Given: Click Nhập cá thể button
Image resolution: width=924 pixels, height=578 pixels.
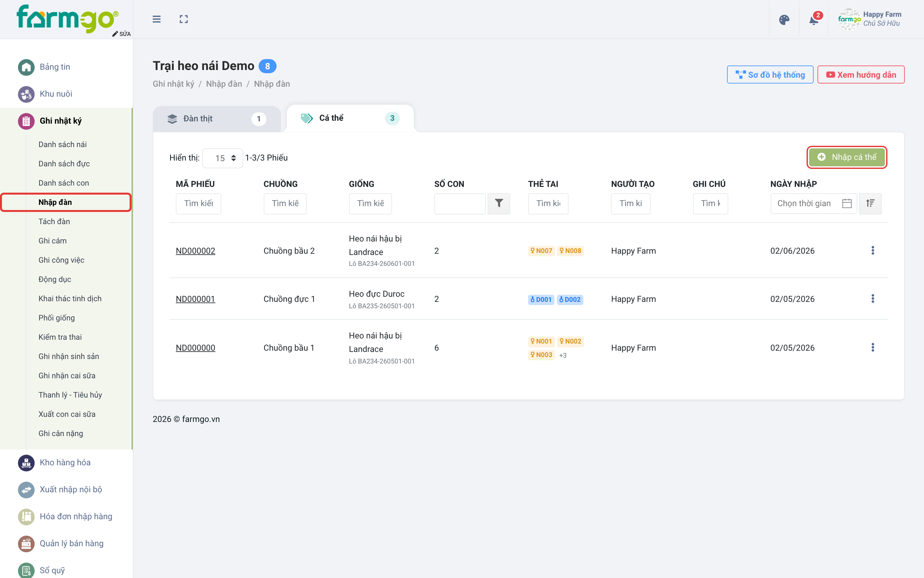Looking at the screenshot, I should coord(846,157).
